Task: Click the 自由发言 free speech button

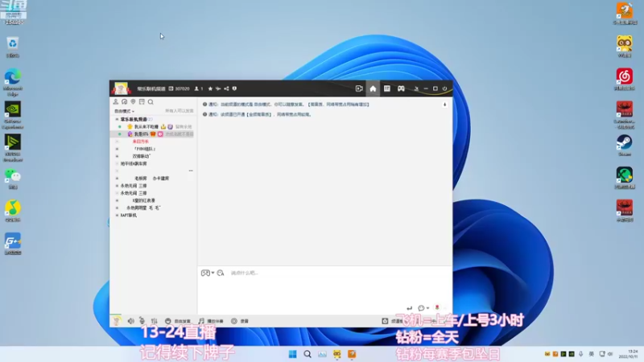Action: [x=178, y=321]
